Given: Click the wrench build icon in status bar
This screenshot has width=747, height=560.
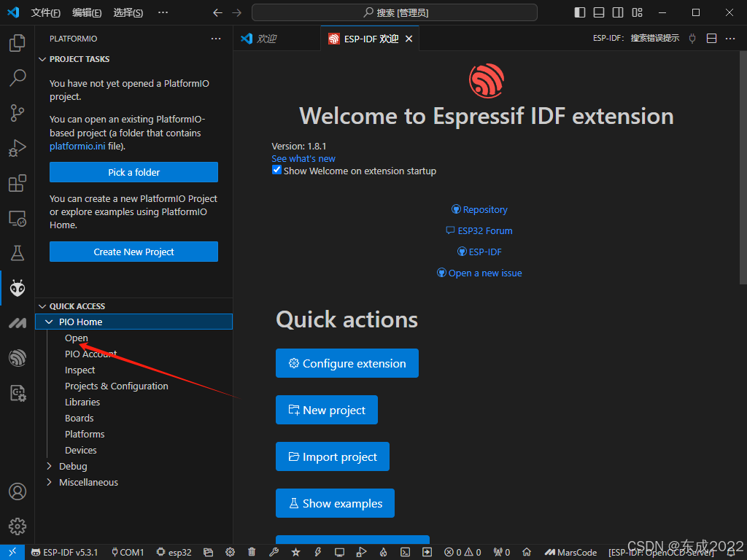Looking at the screenshot, I should pos(274,552).
